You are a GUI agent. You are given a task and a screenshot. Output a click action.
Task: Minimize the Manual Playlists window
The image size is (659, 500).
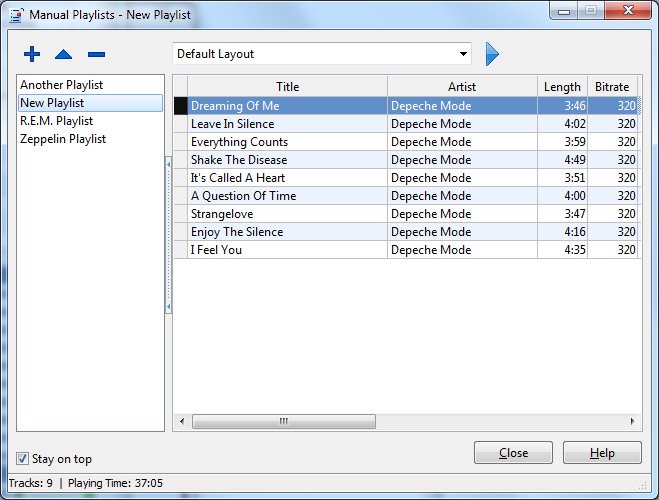click(564, 11)
